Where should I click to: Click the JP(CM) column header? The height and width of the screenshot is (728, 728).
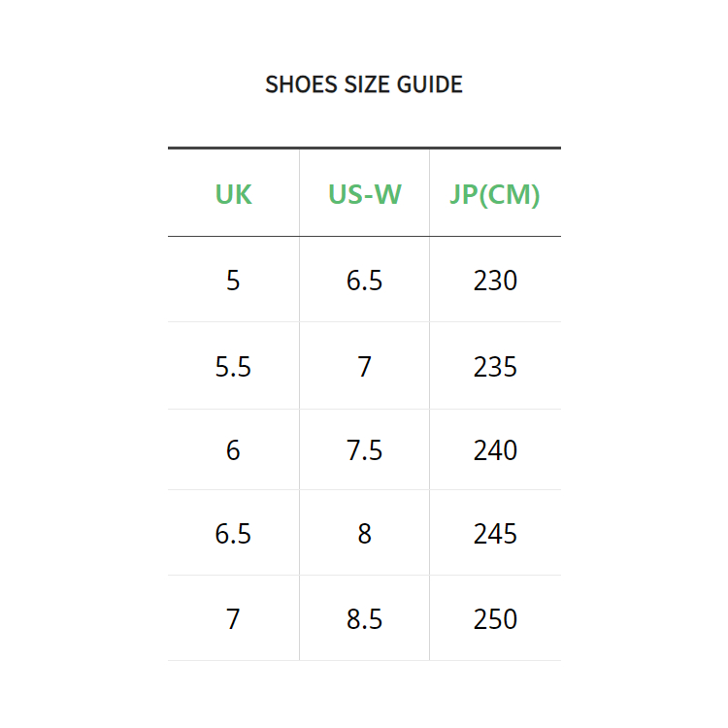pyautogui.click(x=495, y=194)
